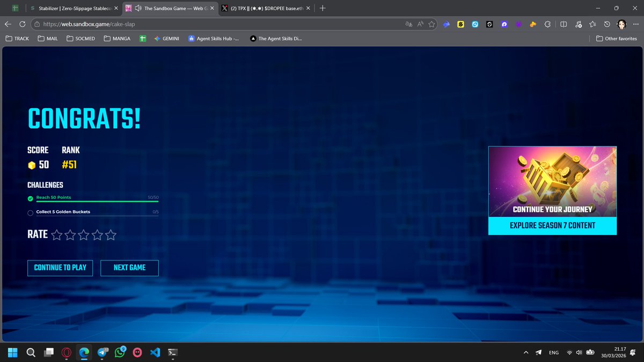Refresh the current page

(23, 24)
